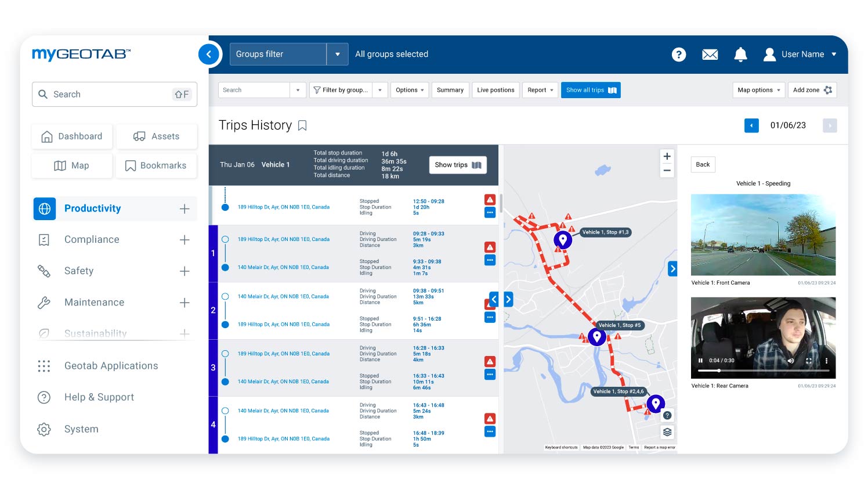Pause the rear camera video
Screen dimensions: 868x489
tap(700, 361)
